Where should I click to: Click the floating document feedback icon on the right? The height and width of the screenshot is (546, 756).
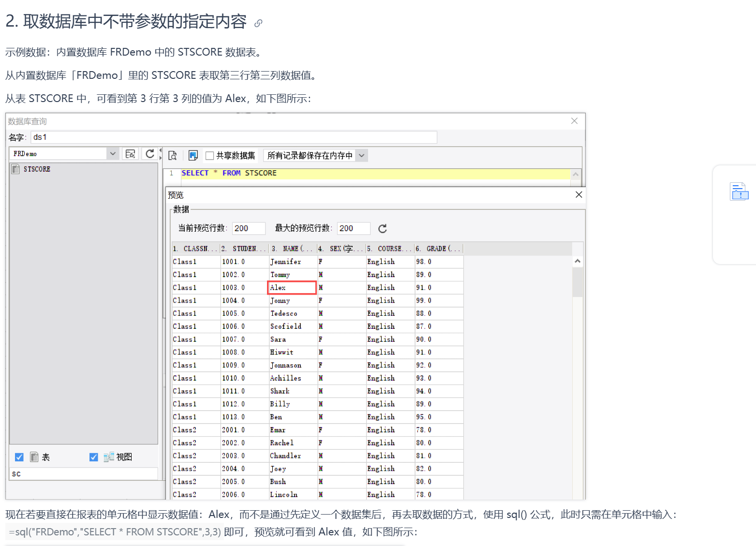(739, 192)
